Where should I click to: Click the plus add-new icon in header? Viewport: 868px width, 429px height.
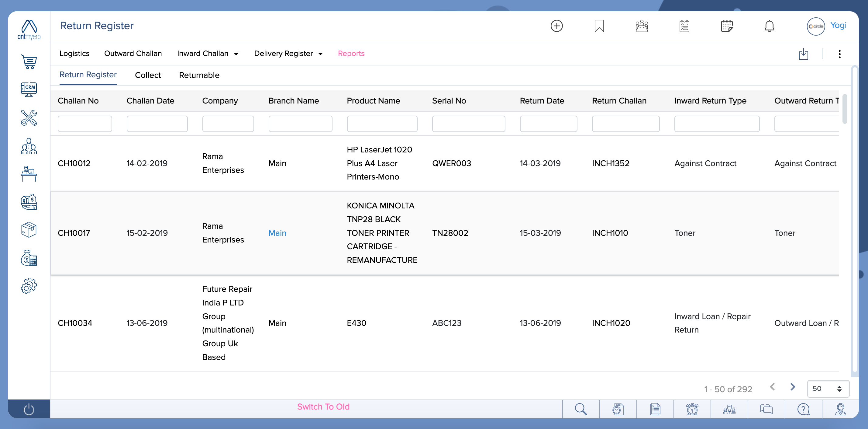point(556,26)
